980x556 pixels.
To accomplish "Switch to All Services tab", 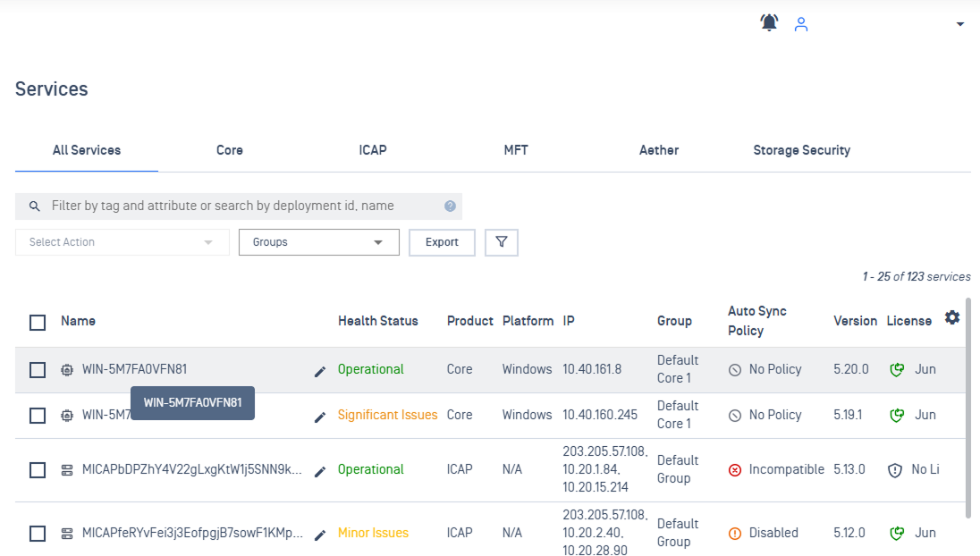I will click(86, 150).
